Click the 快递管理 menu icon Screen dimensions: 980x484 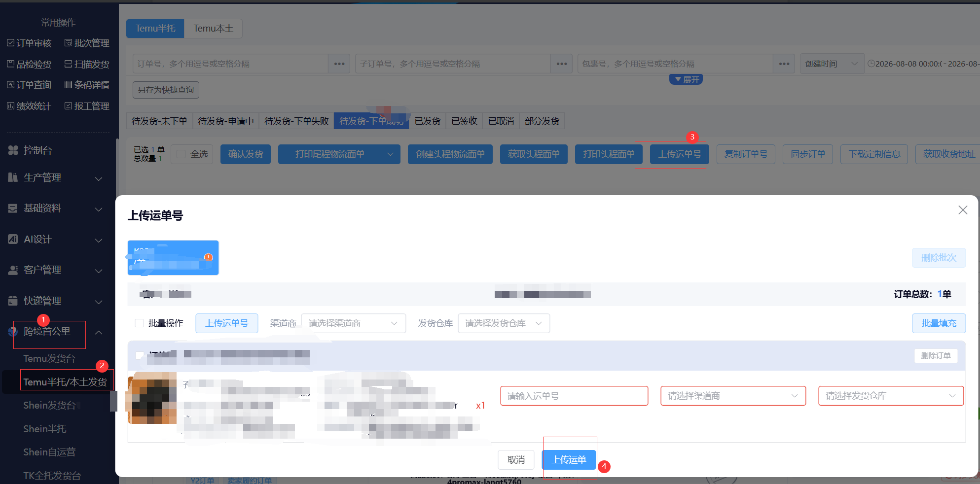13,301
